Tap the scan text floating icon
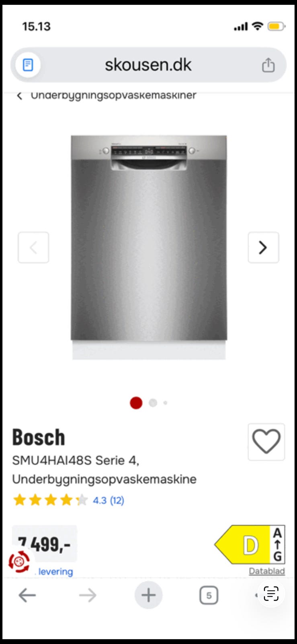 tap(271, 594)
